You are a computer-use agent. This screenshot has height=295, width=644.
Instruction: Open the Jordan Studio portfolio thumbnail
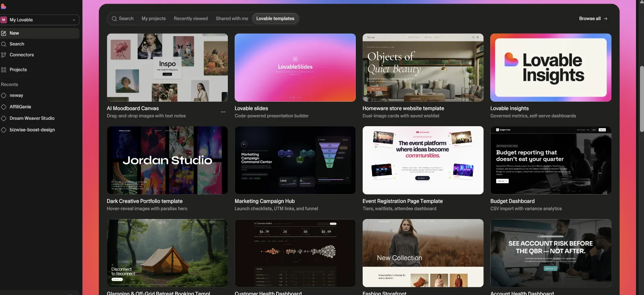[167, 160]
